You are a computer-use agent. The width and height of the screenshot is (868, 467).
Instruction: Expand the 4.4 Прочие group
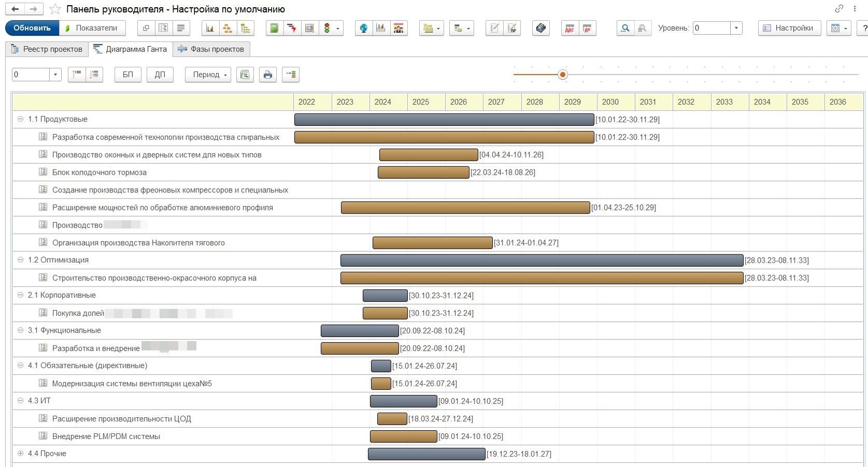click(x=21, y=454)
